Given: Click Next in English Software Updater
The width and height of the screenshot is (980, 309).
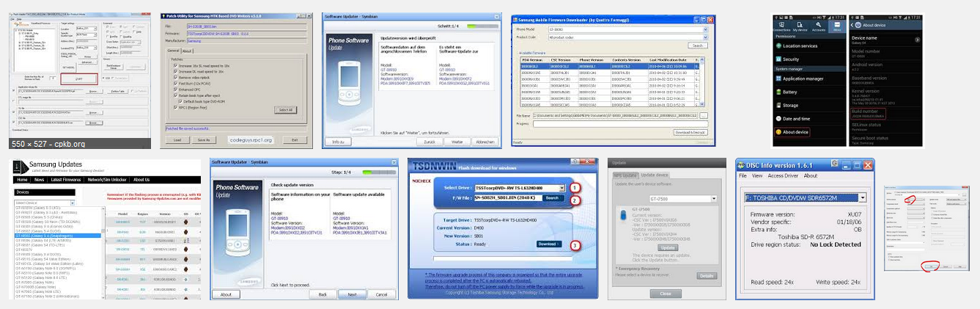Looking at the screenshot, I should click(352, 294).
